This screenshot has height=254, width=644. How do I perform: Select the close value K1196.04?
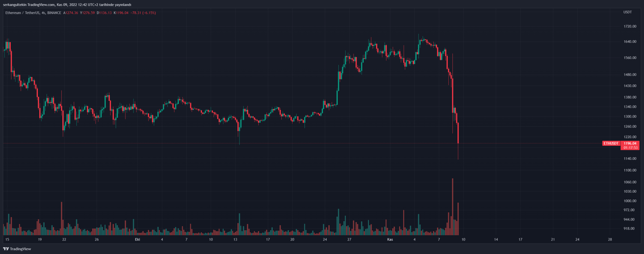[x=121, y=13]
